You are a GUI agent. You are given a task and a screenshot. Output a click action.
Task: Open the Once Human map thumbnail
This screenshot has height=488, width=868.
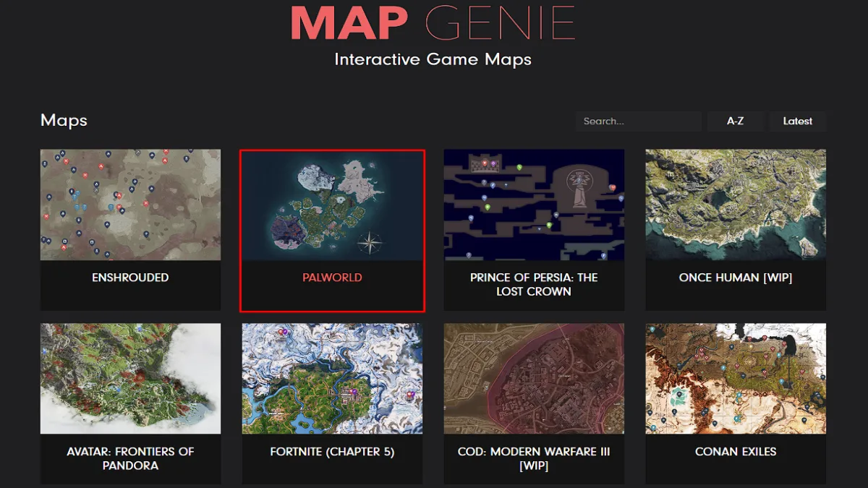[x=736, y=205]
